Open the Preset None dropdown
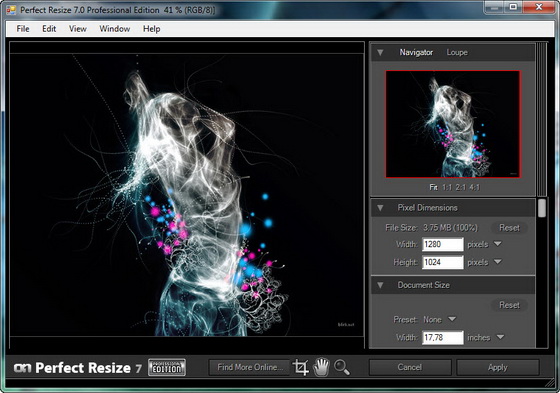The image size is (560, 393). [x=452, y=319]
